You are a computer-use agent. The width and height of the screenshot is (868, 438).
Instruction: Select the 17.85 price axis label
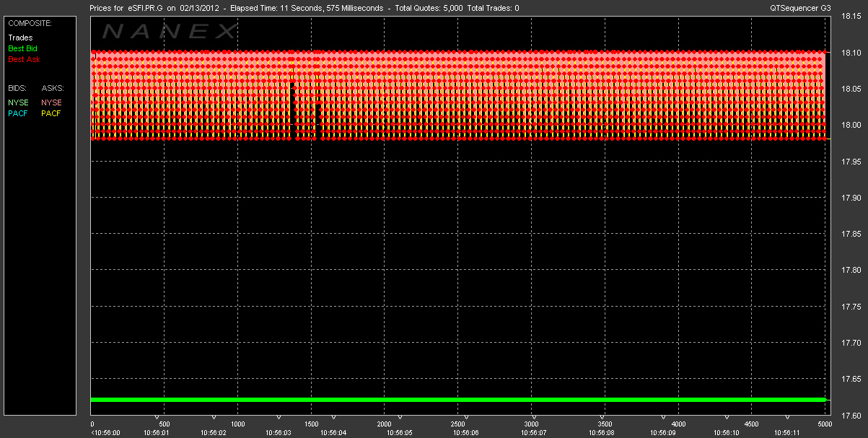tap(851, 234)
